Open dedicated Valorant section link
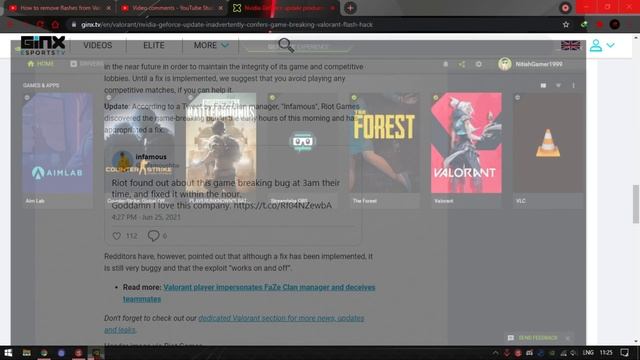640x360 pixels. 234,324
